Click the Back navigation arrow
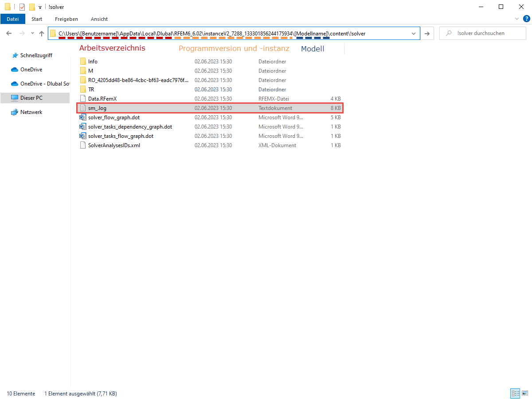532x399 pixels. [9, 33]
